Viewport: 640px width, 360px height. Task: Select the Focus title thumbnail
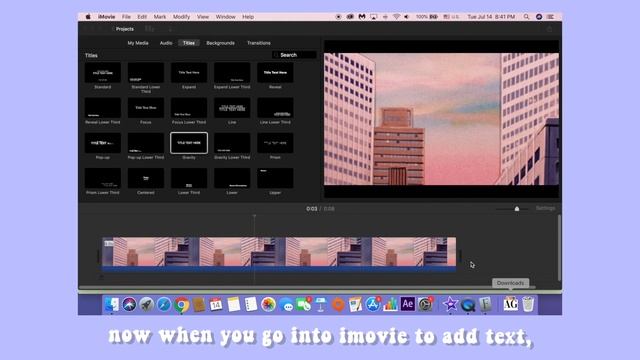[x=146, y=108]
